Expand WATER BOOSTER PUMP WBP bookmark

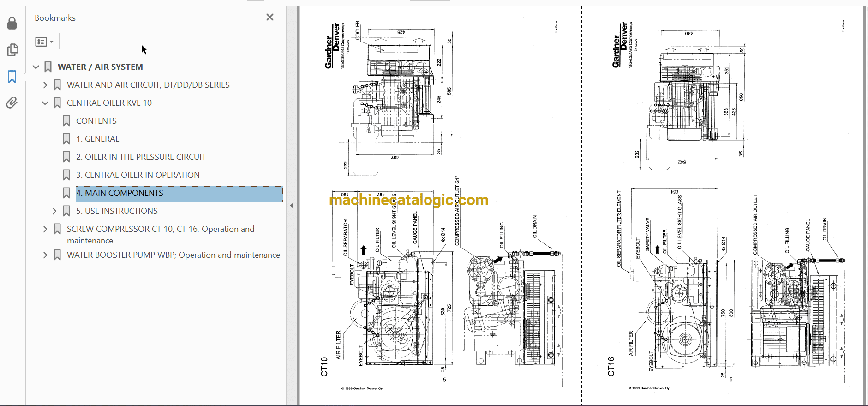[45, 255]
